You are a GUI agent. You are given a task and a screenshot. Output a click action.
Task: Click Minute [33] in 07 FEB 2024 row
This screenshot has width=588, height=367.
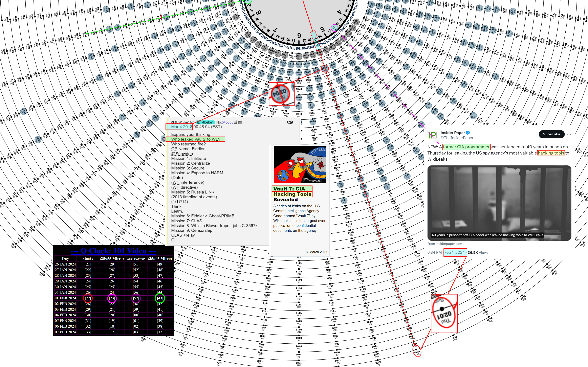pos(88,332)
